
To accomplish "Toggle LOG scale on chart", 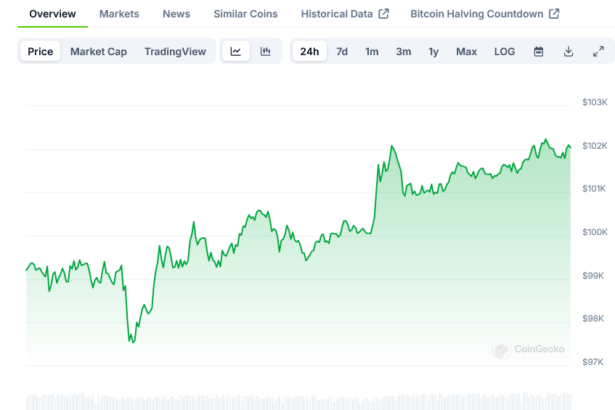I will click(504, 52).
